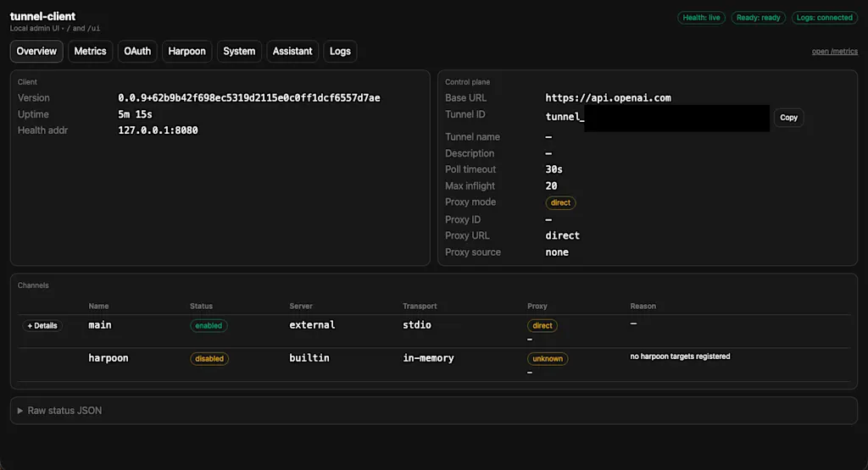
Task: Click the no harpoon targets registered reason
Action: click(x=680, y=357)
